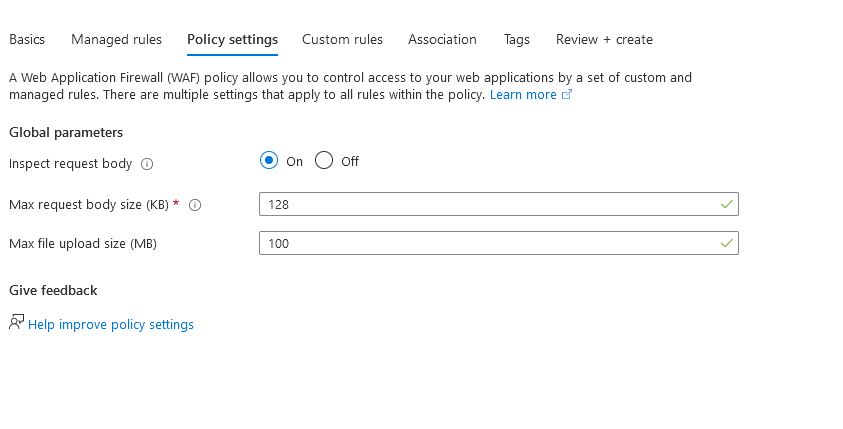This screenshot has height=429, width=843.
Task: Click info icon beside Inspect request body
Action: [147, 164]
